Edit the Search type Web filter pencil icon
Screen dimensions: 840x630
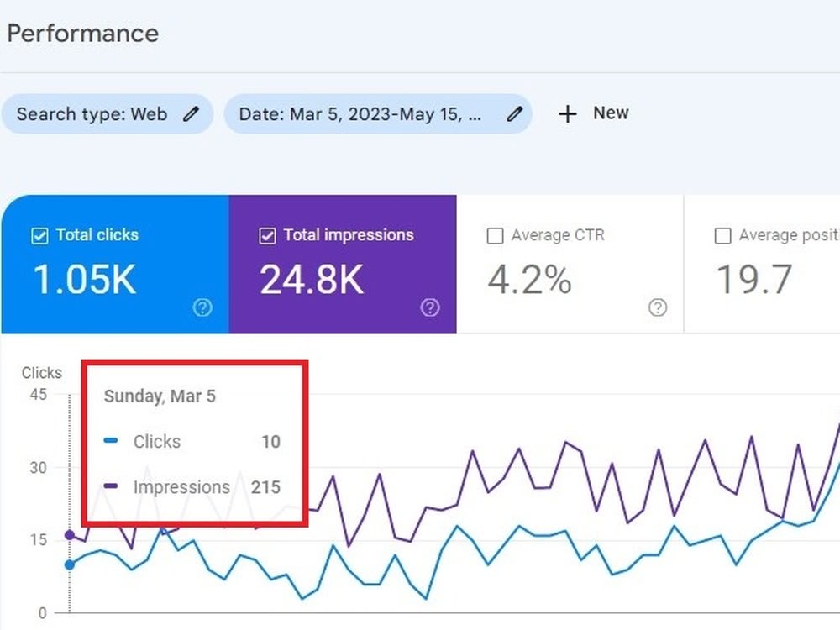[192, 113]
